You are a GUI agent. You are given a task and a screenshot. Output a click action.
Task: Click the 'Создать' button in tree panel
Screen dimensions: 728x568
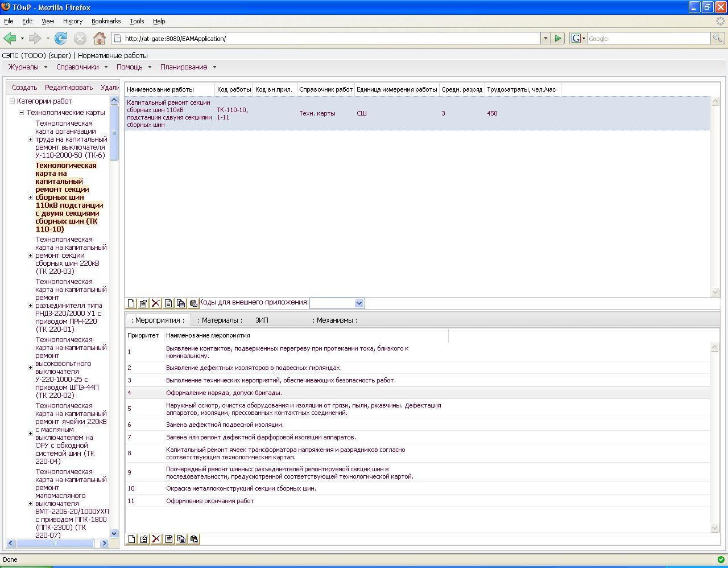pyautogui.click(x=24, y=88)
